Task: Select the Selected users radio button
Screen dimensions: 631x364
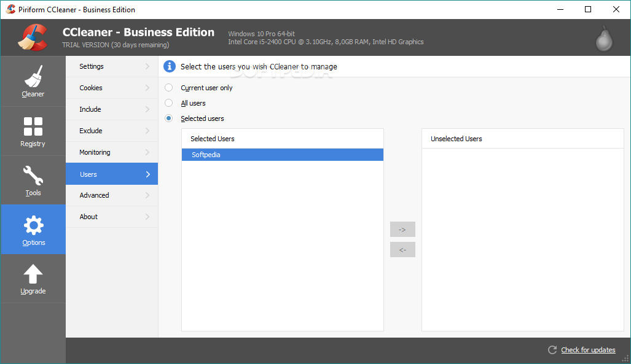Action: click(x=168, y=118)
